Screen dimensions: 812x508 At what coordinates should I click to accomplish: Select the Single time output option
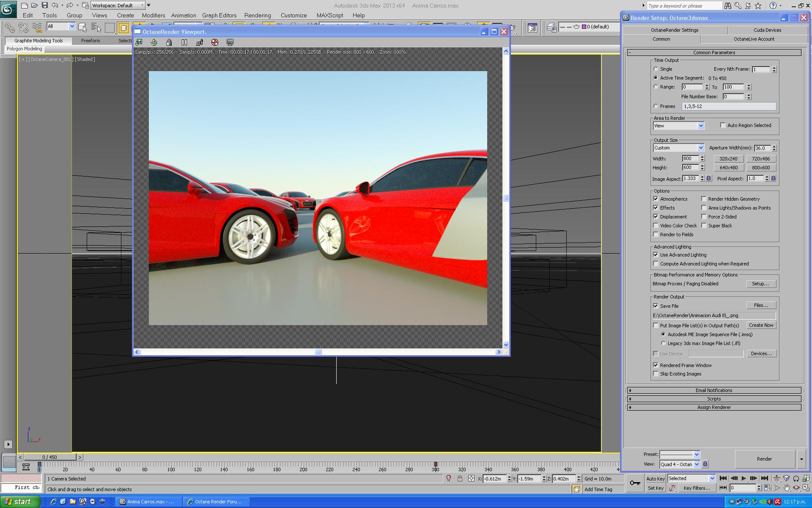[x=656, y=69]
